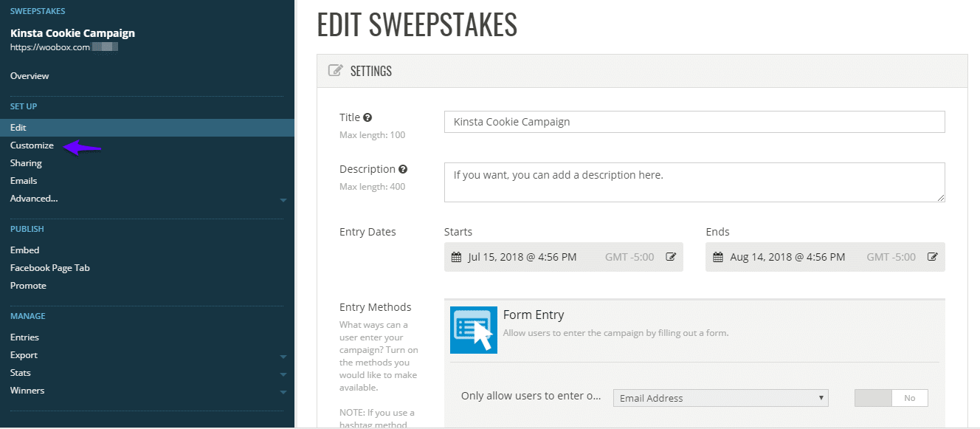Image resolution: width=980 pixels, height=429 pixels.
Task: Expand the Stats sidebar chevron
Action: point(283,374)
